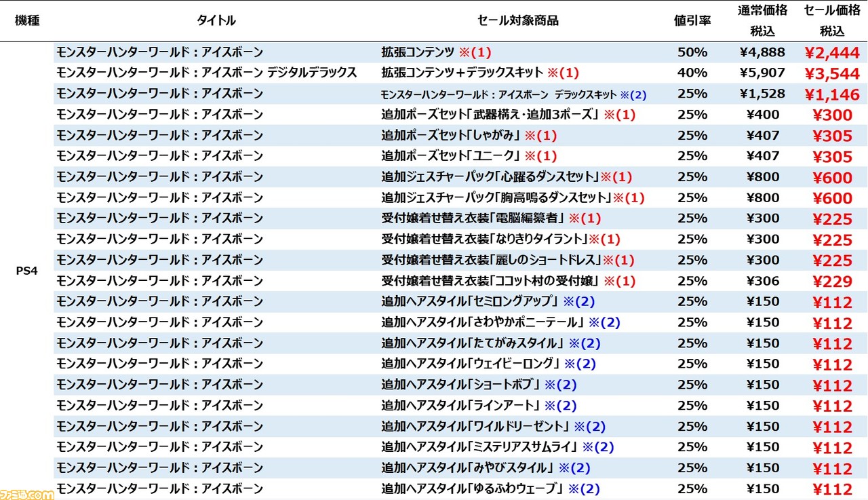This screenshot has height=500, width=868.
Task: Click regular price ¥150 in ゆるふわウェーブ row
Action: click(763, 488)
